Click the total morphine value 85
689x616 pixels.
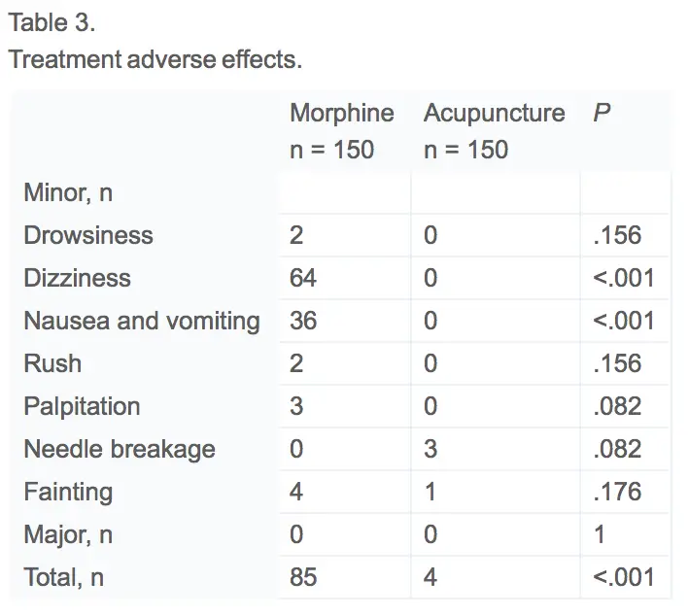pos(303,577)
